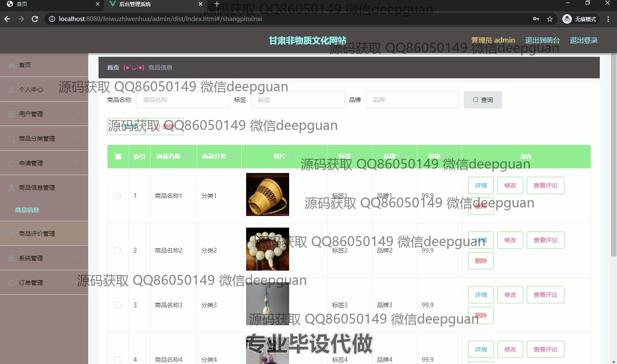Open 首页 in the sidebar menu
Screen dimensions: 617x364
(44, 65)
